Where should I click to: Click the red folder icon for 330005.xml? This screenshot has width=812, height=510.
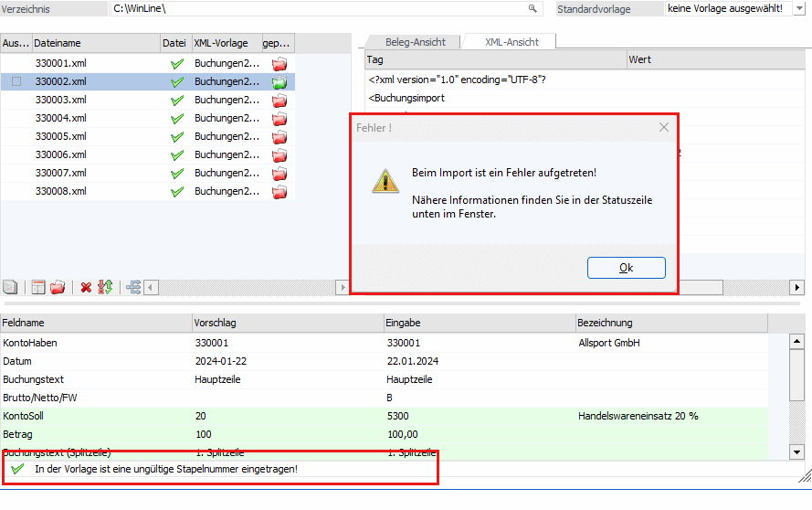tap(279, 137)
